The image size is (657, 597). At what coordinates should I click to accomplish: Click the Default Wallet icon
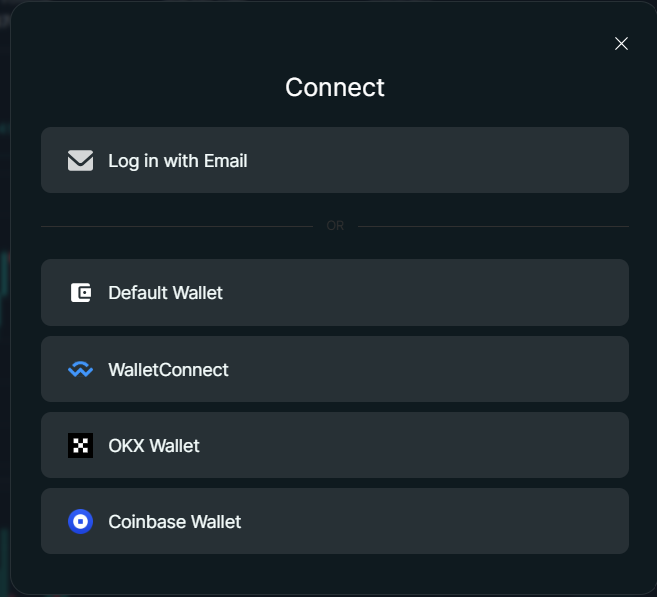[x=80, y=293]
